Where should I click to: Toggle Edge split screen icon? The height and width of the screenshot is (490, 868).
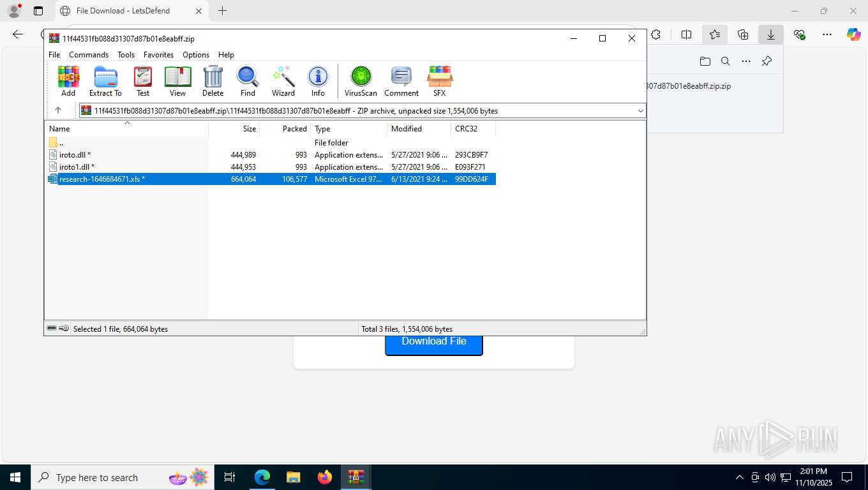(687, 34)
